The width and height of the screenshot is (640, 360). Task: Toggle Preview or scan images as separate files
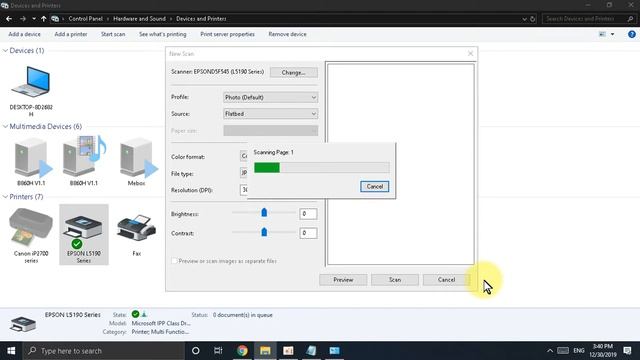pyautogui.click(x=174, y=261)
